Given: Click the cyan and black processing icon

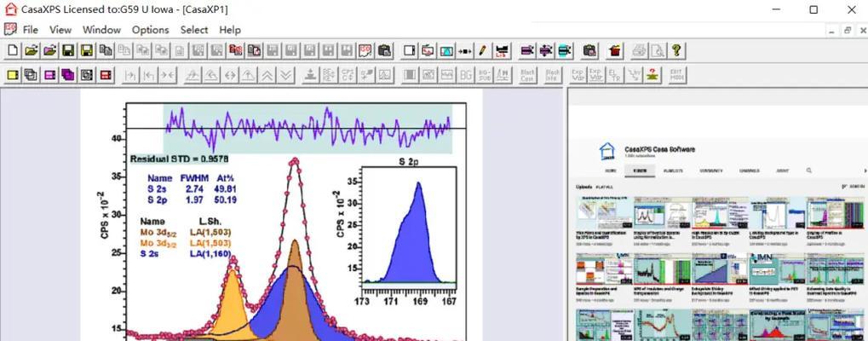Looking at the screenshot, I should pyautogui.click(x=565, y=51).
